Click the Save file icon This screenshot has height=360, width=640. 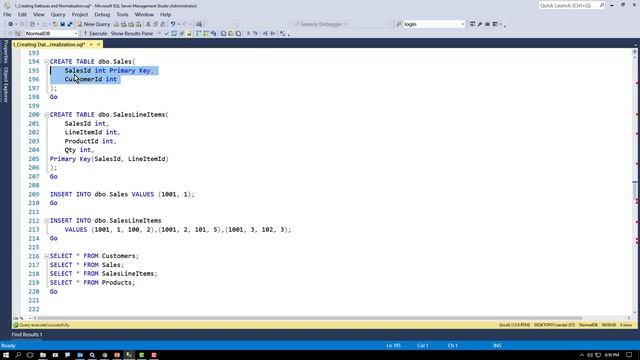[62, 24]
